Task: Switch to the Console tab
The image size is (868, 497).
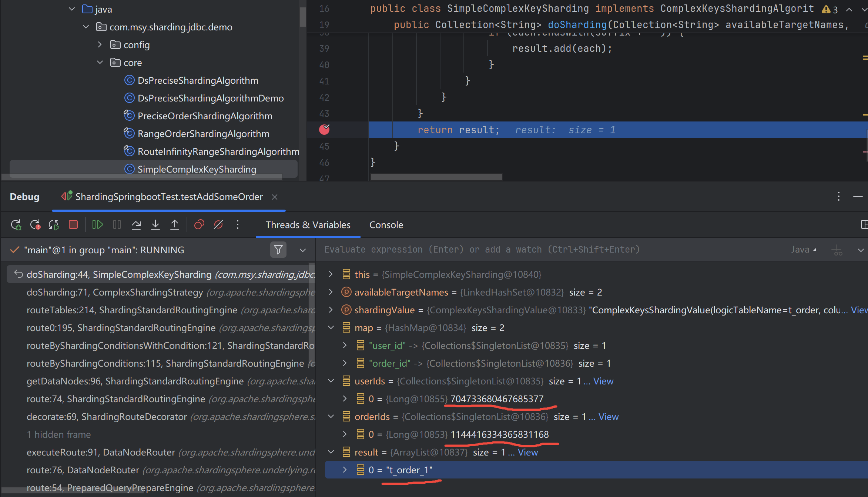Action: (386, 225)
